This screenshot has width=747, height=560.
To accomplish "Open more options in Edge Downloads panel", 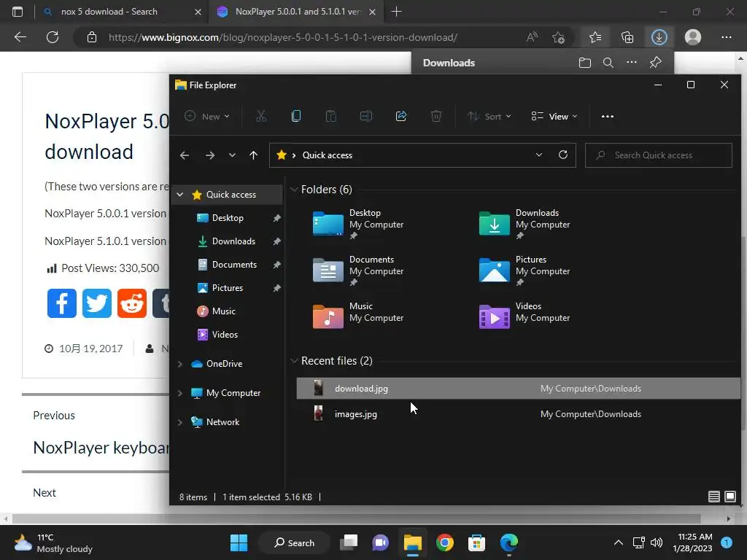I will coord(632,63).
